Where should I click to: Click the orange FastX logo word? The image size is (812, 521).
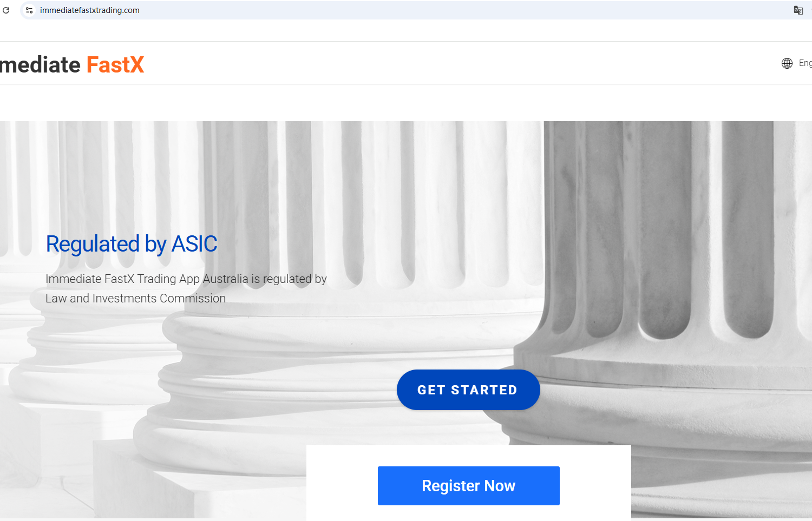pos(115,65)
